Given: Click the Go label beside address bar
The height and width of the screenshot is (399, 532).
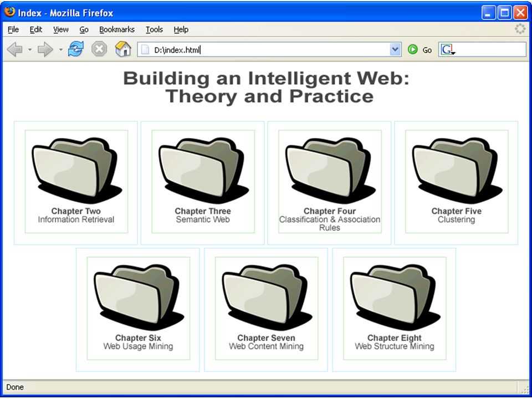Looking at the screenshot, I should click(x=427, y=50).
